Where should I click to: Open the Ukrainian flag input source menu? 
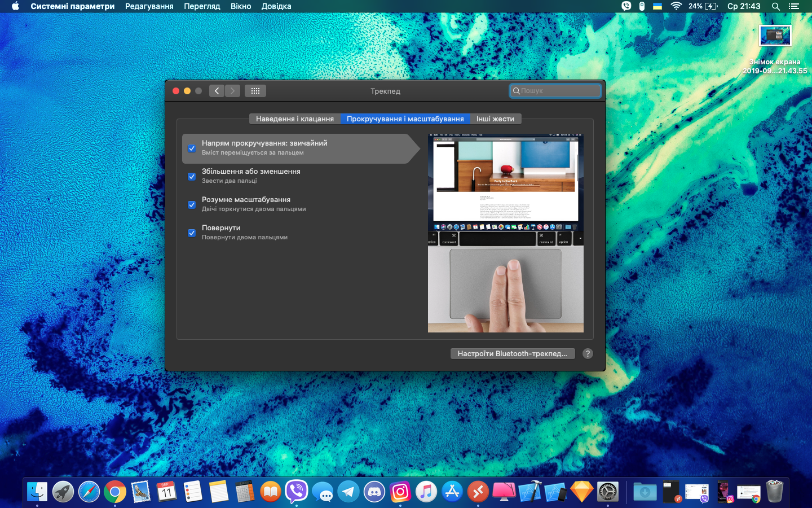pos(657,6)
